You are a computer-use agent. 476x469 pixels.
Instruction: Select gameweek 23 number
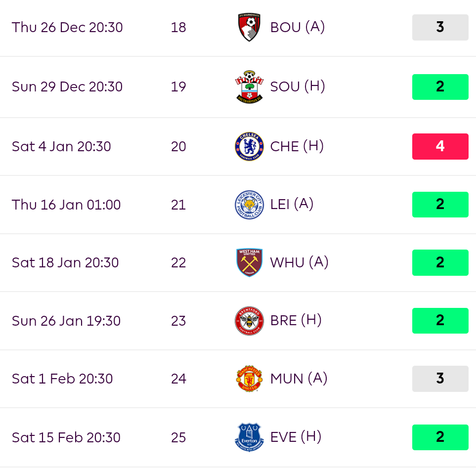pyautogui.click(x=178, y=321)
